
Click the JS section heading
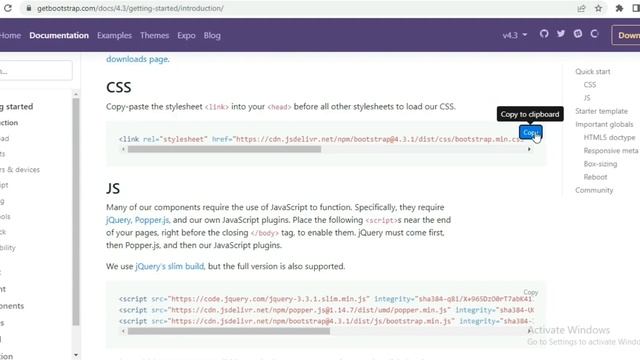coord(113,189)
